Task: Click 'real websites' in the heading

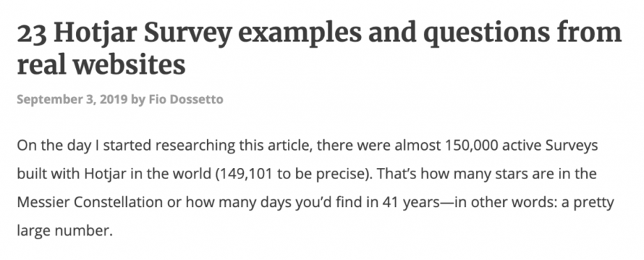Action: point(101,66)
